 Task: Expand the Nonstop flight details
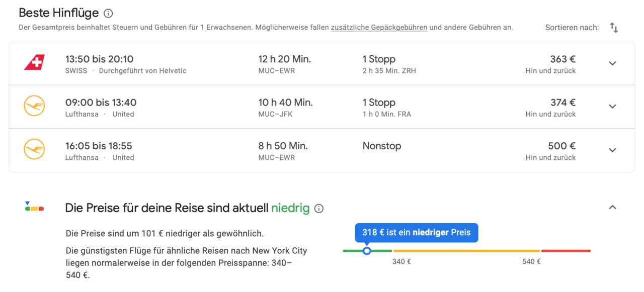coord(612,150)
